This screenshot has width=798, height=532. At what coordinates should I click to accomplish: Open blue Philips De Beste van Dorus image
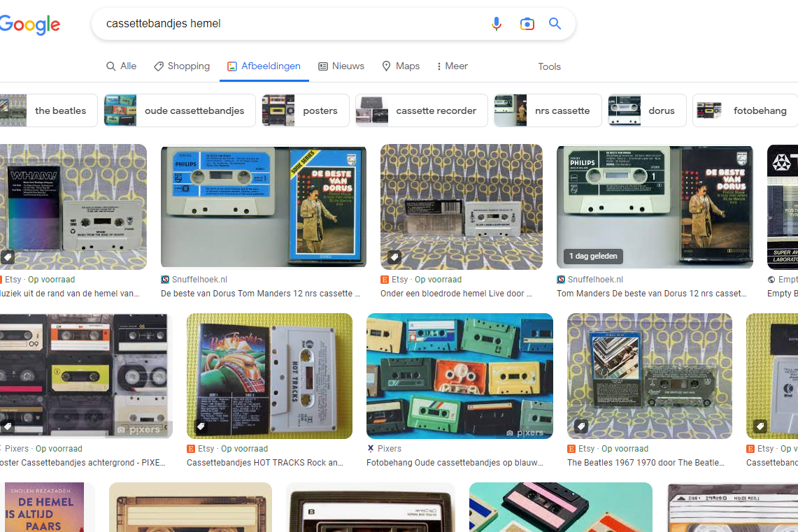tap(263, 206)
